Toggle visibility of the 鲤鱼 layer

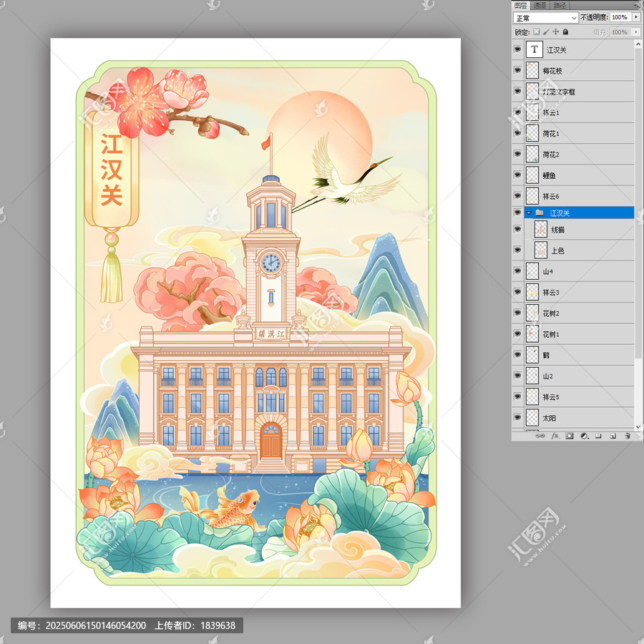(517, 175)
